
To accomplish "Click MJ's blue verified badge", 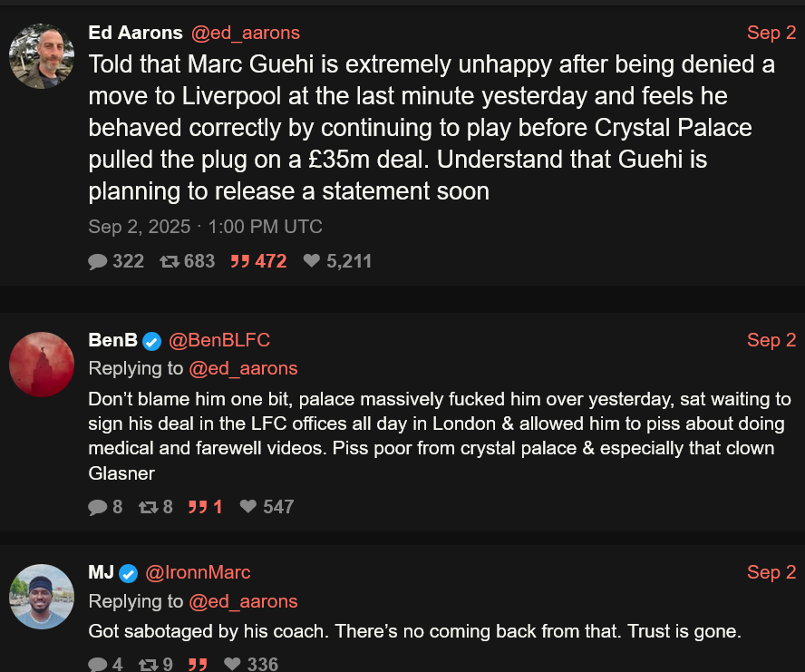I will (129, 573).
